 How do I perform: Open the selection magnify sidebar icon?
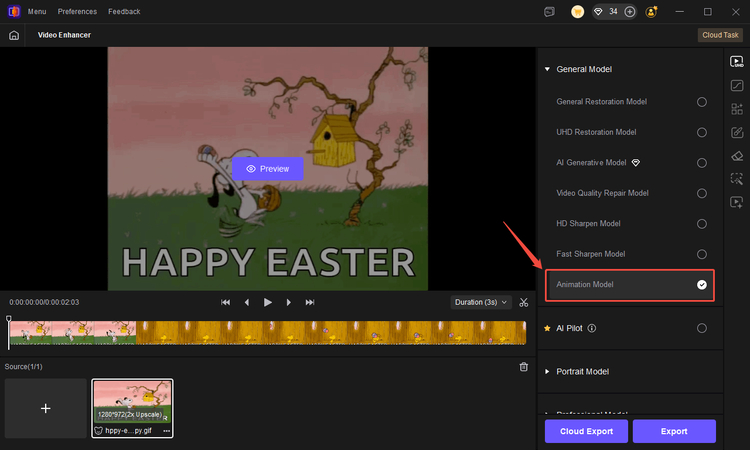click(x=737, y=179)
